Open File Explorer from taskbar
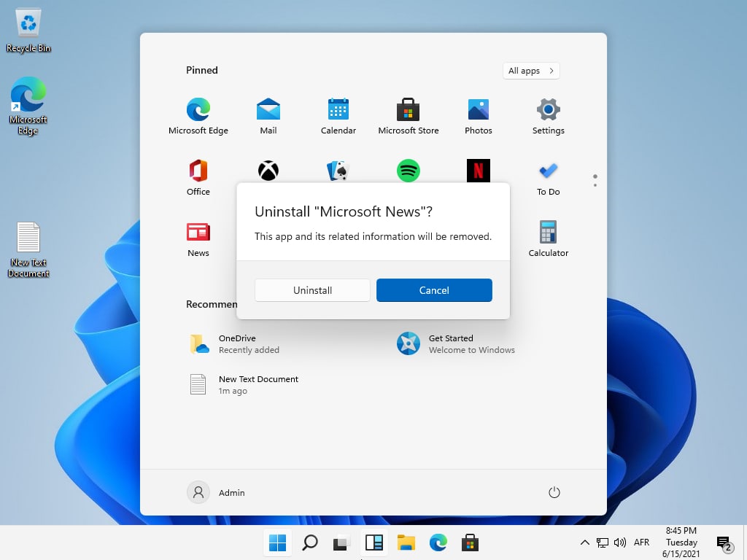747x560 pixels. (406, 542)
